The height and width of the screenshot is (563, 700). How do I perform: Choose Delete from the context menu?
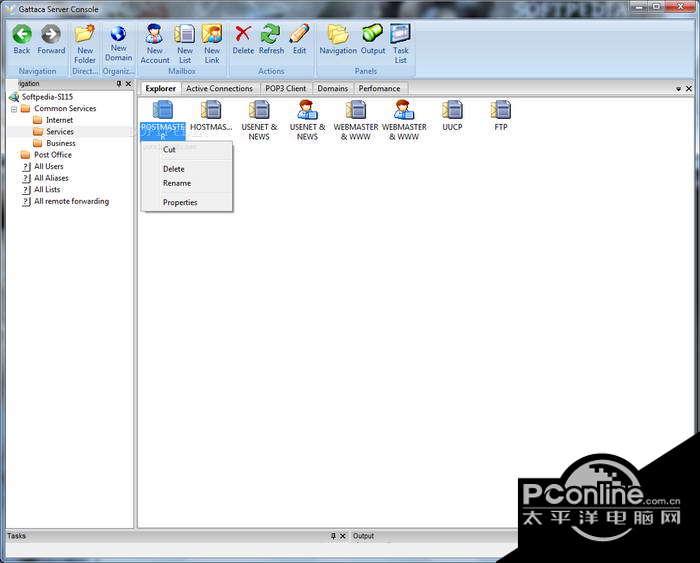[x=187, y=169]
